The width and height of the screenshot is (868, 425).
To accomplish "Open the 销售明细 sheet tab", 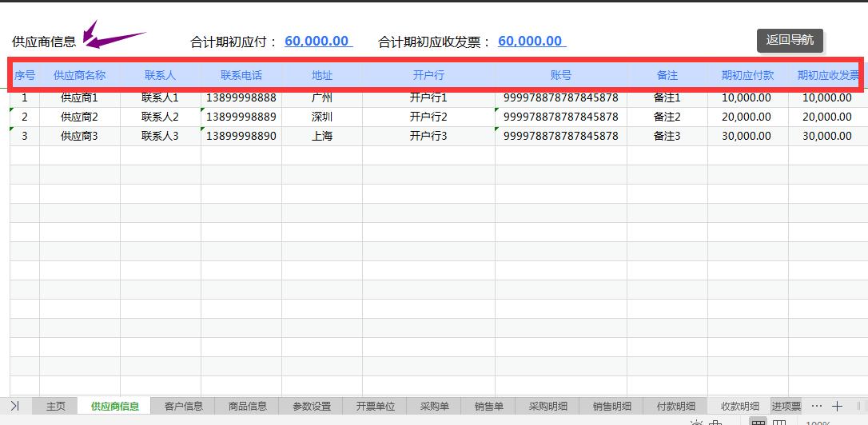I will tap(611, 406).
